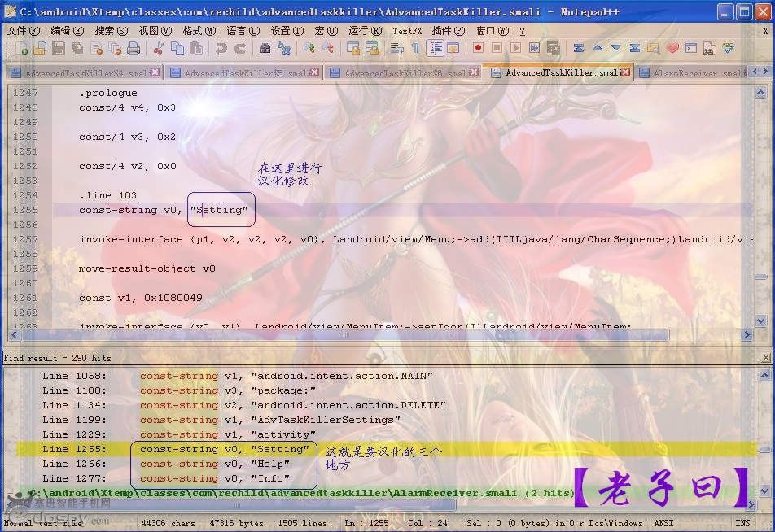
Task: Click Find result pane scroll-up arrow
Action: [764, 376]
